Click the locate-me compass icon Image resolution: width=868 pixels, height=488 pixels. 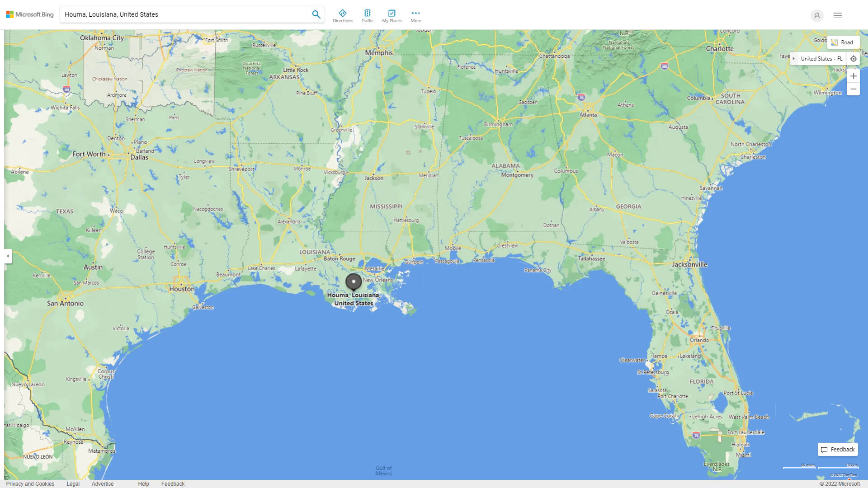(854, 58)
